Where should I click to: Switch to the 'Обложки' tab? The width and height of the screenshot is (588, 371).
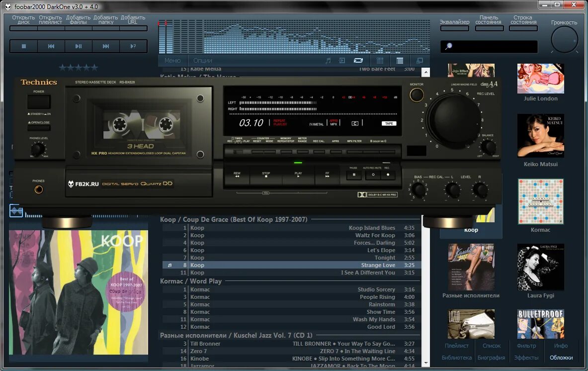[561, 358]
